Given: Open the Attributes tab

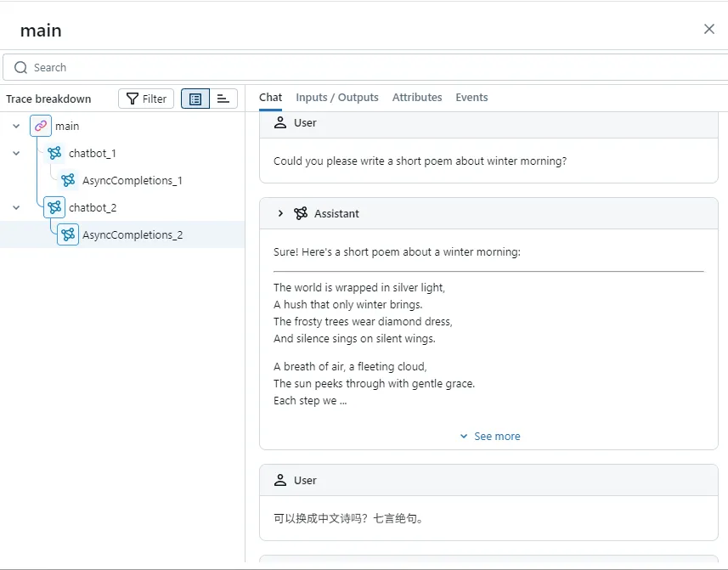Looking at the screenshot, I should [417, 98].
